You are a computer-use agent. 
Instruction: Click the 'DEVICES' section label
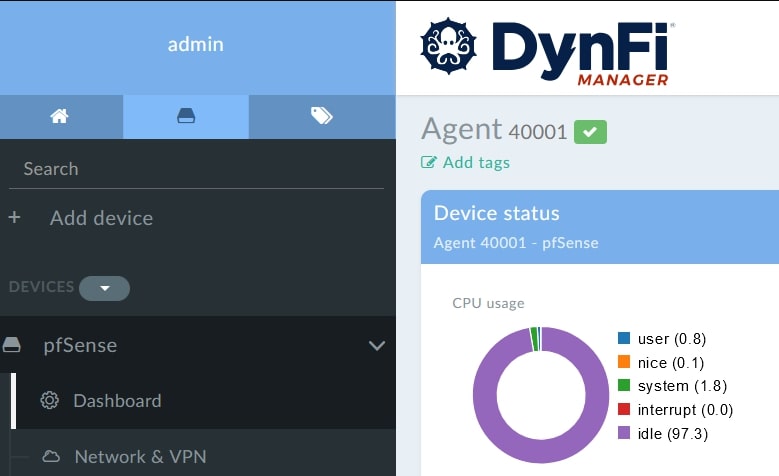point(41,287)
